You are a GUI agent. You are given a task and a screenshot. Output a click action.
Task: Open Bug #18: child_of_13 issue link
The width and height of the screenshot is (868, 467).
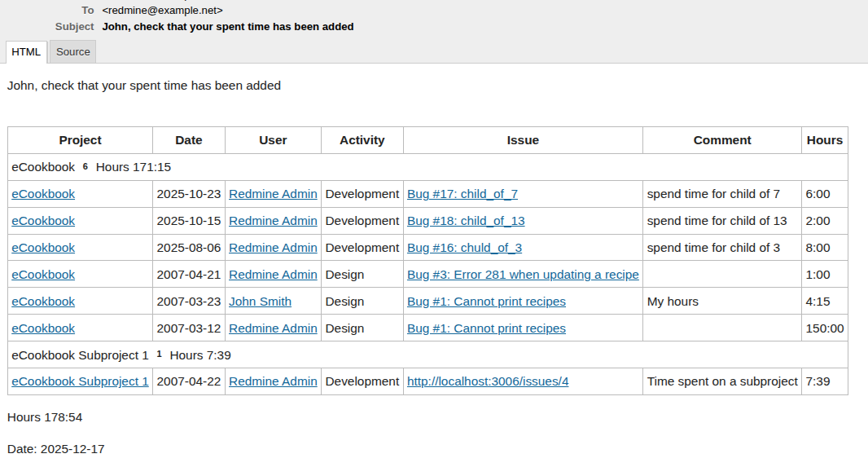click(x=465, y=221)
